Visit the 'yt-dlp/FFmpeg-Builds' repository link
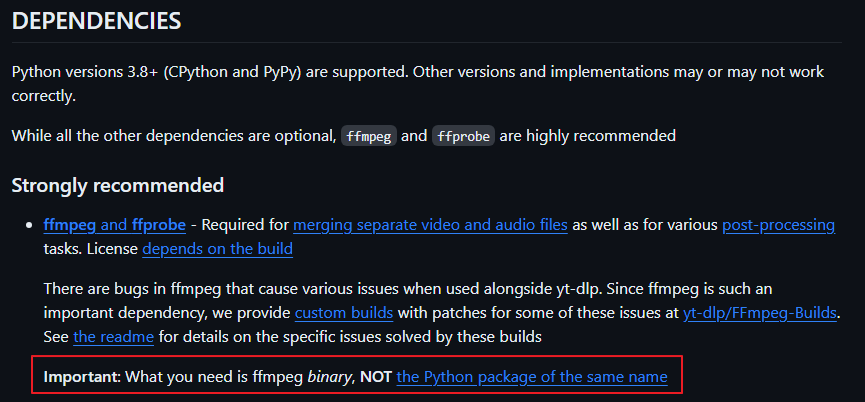Viewport: 865px width, 402px height. pos(759,313)
